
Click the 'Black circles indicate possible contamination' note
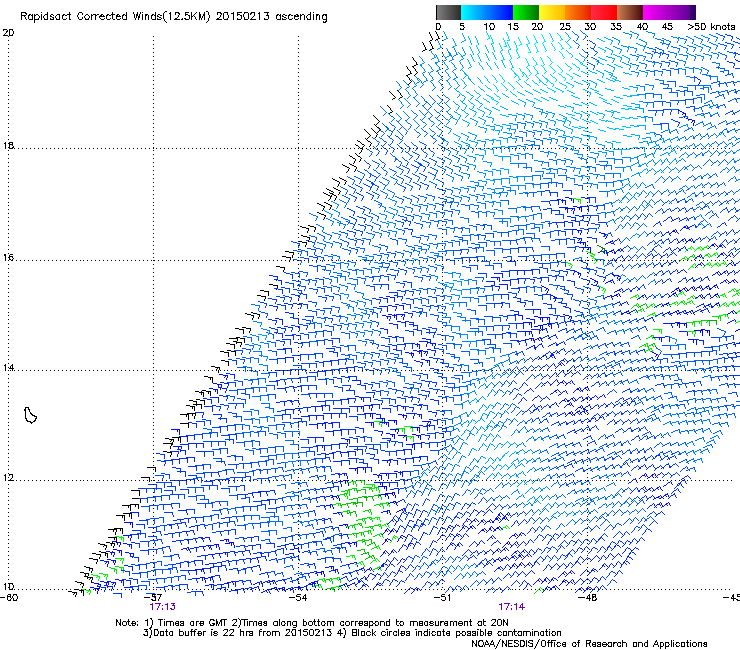(x=450, y=633)
